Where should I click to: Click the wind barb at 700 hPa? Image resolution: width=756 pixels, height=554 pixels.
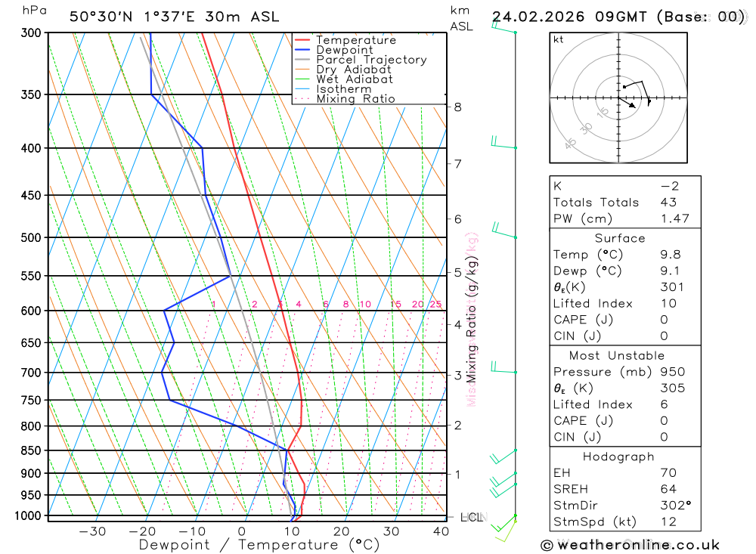click(x=503, y=368)
